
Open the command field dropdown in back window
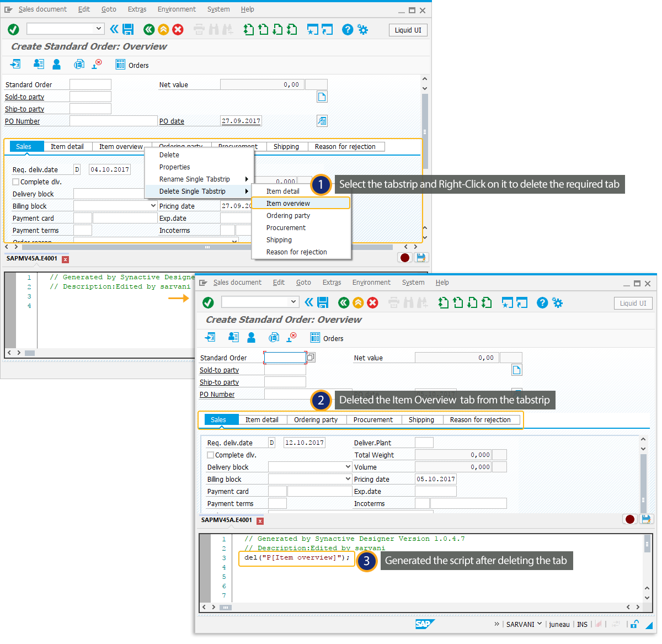point(99,29)
